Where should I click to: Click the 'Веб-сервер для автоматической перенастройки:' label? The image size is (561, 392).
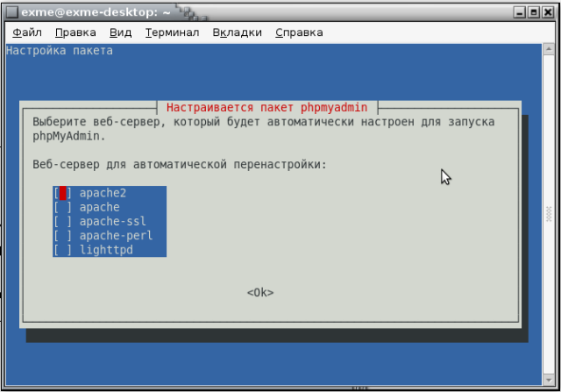(x=180, y=165)
